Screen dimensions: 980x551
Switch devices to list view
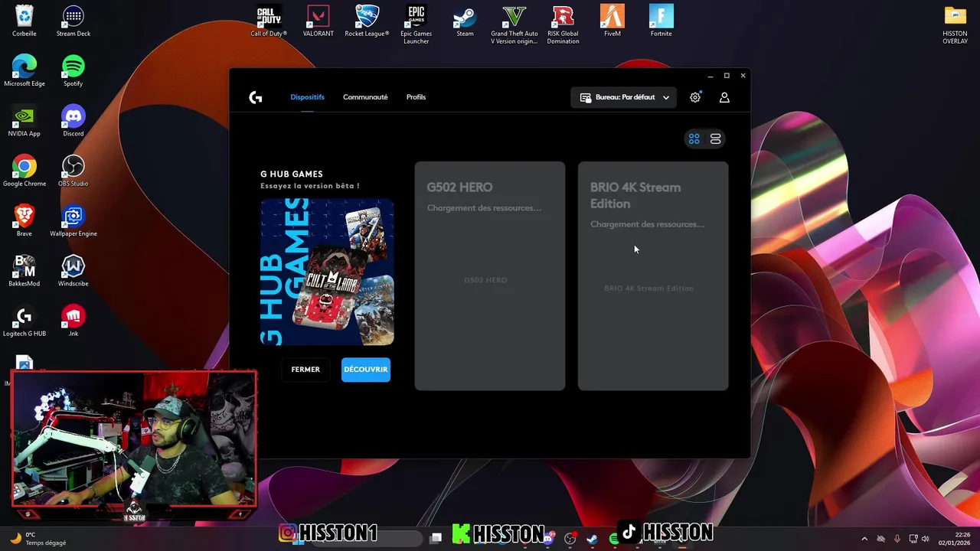[x=715, y=139]
